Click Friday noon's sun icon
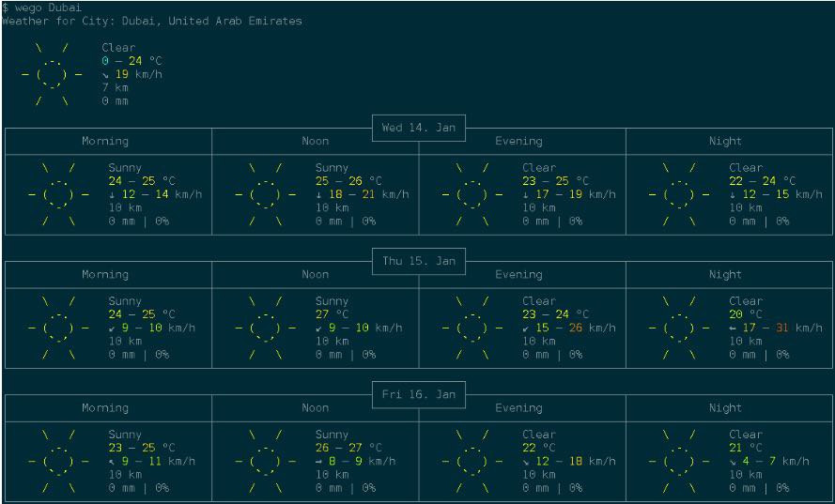 (x=266, y=462)
